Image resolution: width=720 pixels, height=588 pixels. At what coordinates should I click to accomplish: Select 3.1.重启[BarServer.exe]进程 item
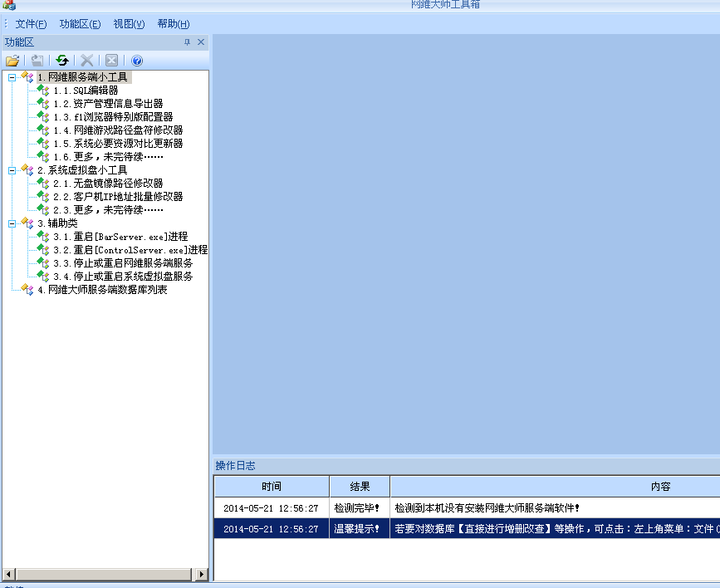tap(120, 237)
